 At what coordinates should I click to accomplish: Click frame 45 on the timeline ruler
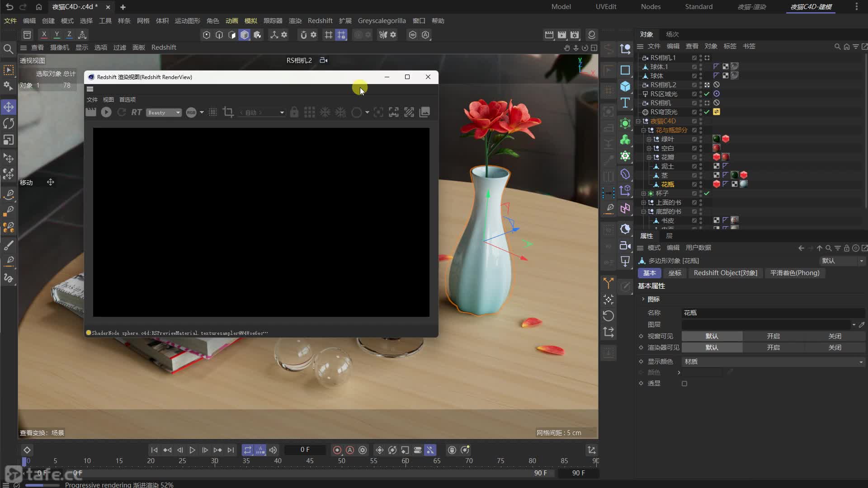tap(310, 461)
